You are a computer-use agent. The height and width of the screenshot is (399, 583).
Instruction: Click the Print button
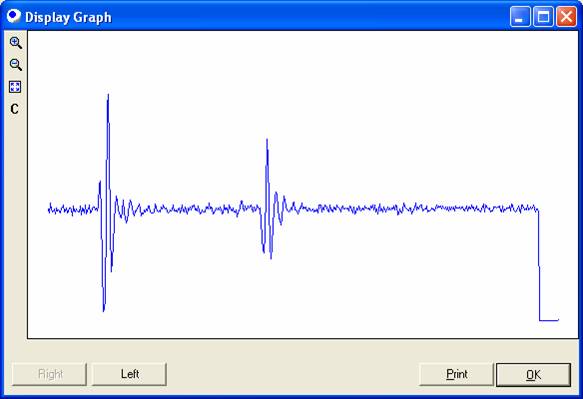click(x=456, y=374)
